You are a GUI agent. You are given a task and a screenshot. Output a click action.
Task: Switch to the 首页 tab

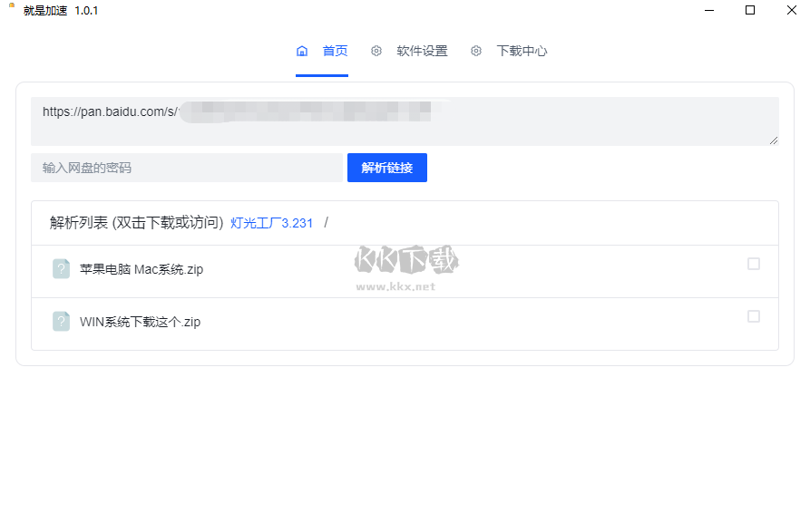(335, 52)
